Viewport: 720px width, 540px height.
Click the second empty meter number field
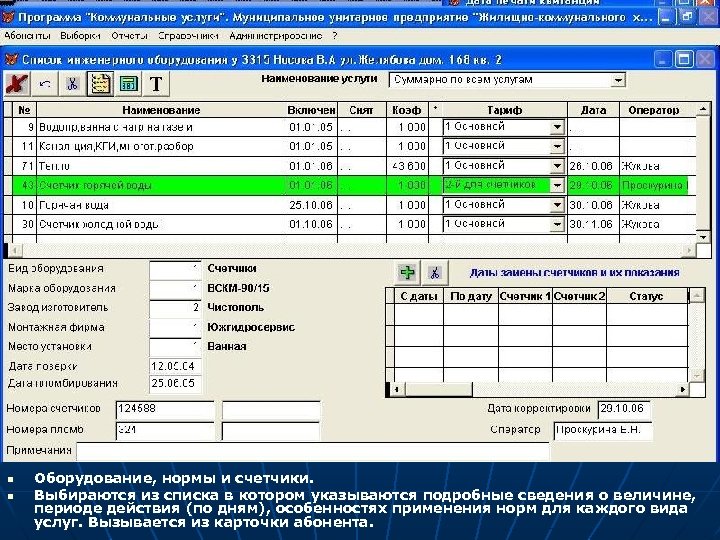click(x=271, y=410)
